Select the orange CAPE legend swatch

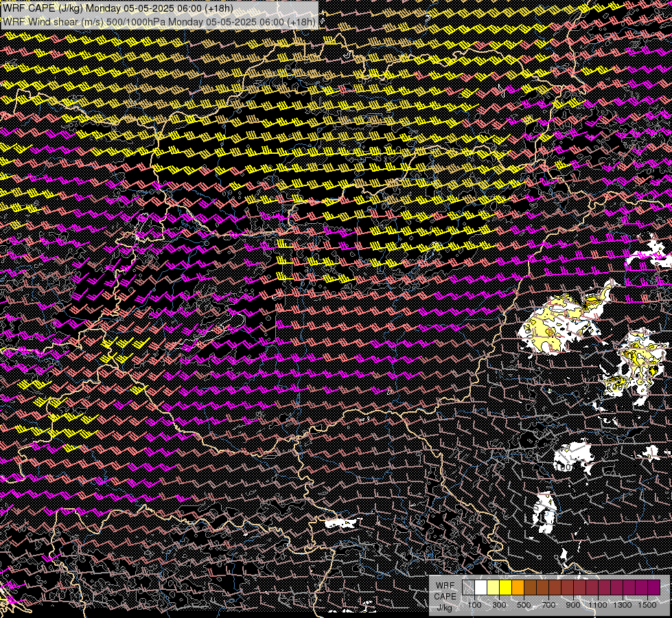518,587
